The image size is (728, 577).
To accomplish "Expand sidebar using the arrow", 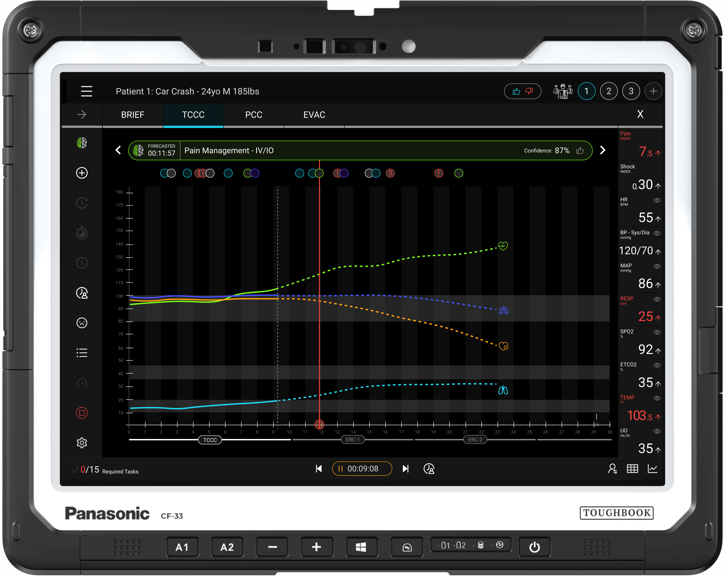I will 82,115.
